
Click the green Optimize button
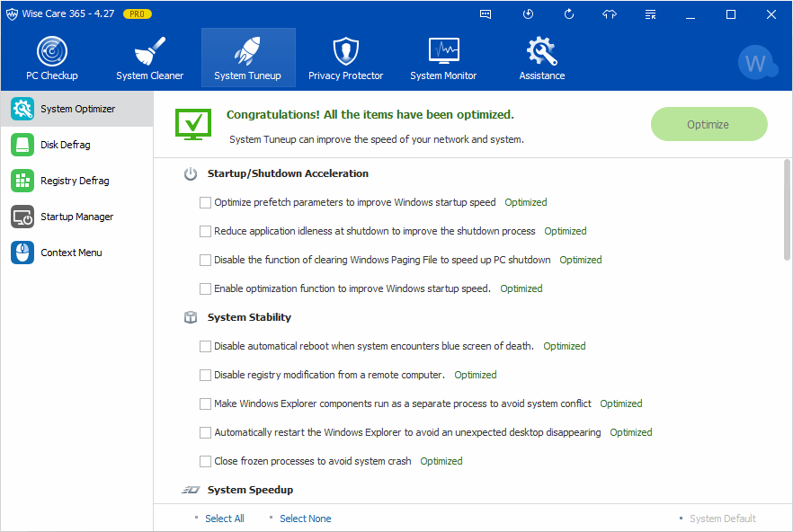[x=709, y=124]
